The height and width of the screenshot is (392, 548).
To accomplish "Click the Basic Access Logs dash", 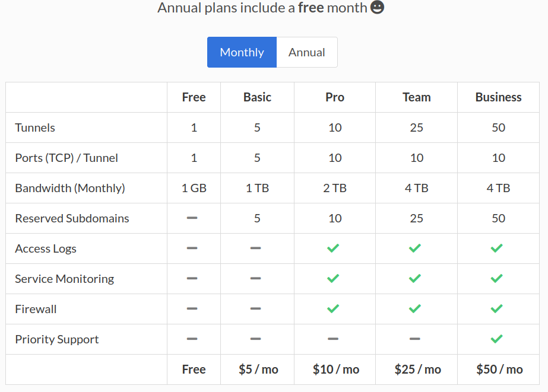I will click(x=255, y=248).
